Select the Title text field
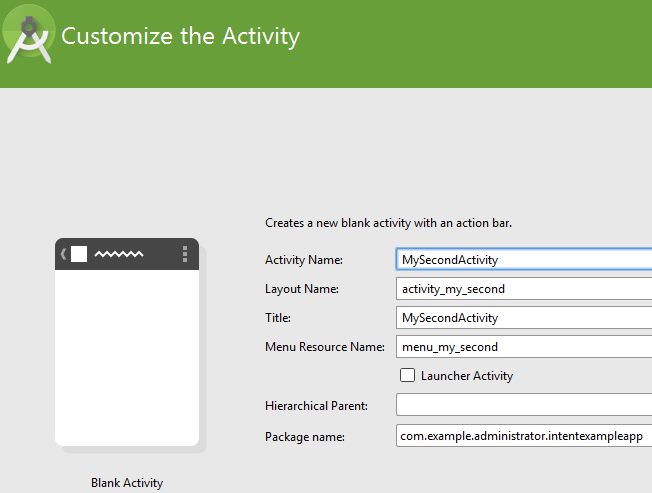The width and height of the screenshot is (652, 493). tap(523, 318)
